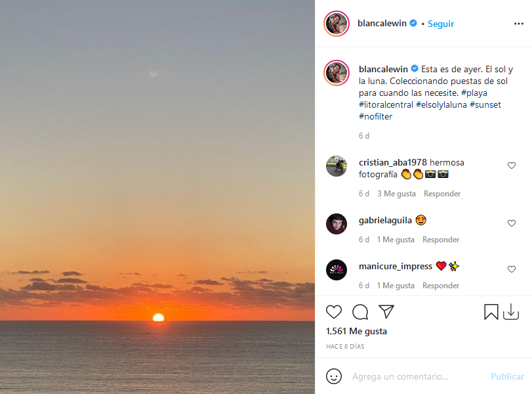This screenshot has width=532, height=394.
Task: Save the post with the bookmark icon
Action: pyautogui.click(x=491, y=312)
